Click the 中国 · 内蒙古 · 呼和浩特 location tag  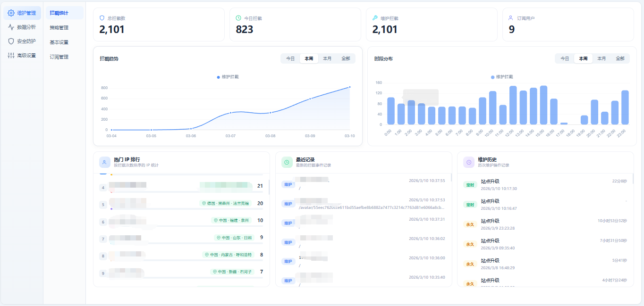pos(228,255)
